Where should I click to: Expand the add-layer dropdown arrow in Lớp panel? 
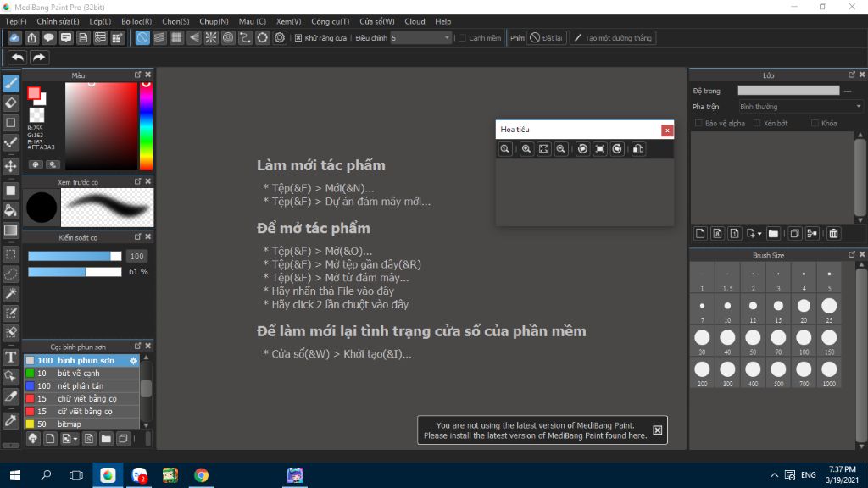click(759, 234)
